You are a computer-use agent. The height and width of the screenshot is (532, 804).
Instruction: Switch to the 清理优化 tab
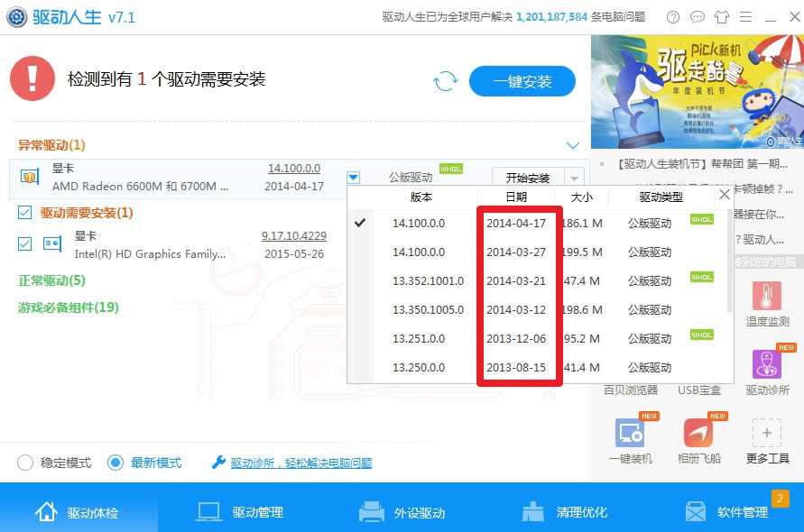[x=564, y=511]
